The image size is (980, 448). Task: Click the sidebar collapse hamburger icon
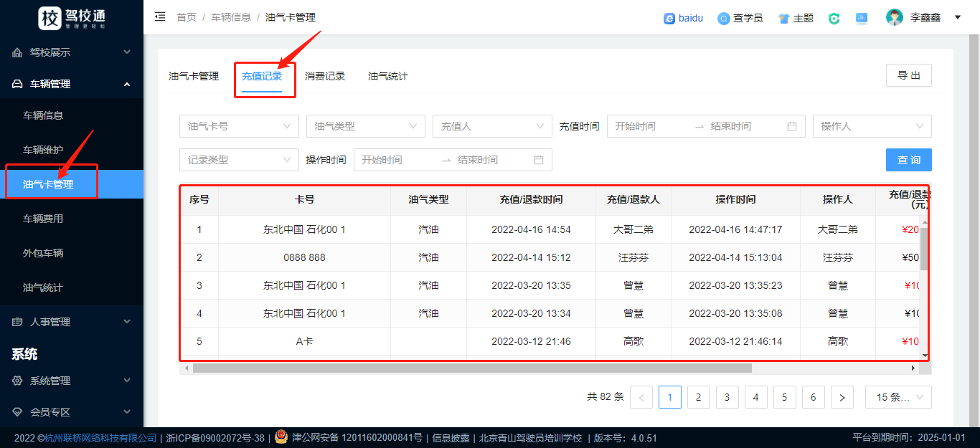coord(160,16)
